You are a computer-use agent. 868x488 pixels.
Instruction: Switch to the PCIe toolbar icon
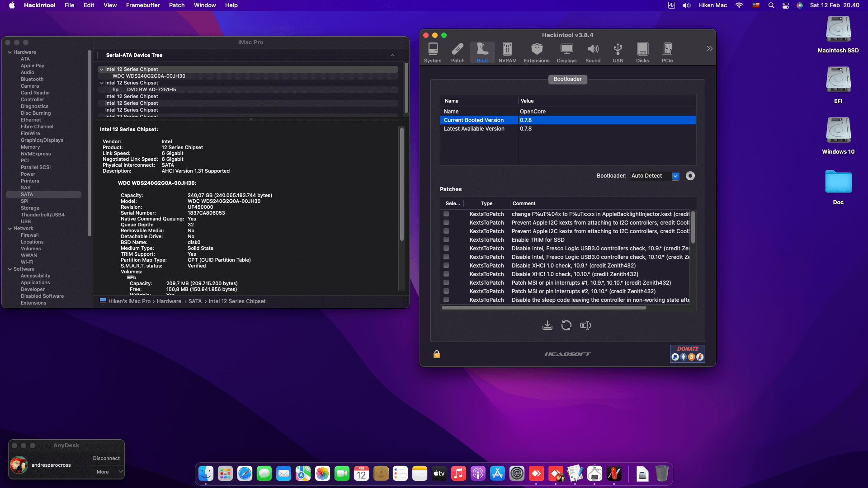coord(667,52)
